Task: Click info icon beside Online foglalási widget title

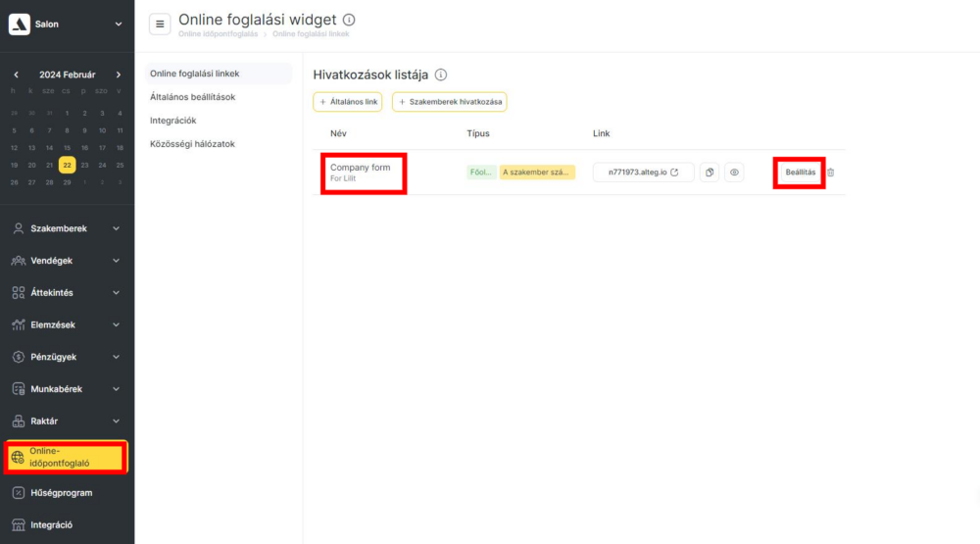Action: tap(349, 20)
